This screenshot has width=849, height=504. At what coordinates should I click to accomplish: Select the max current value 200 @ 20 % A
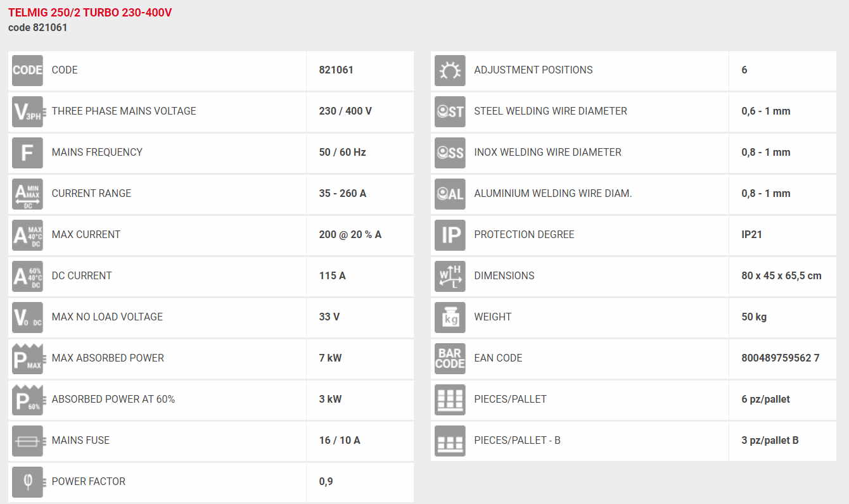[x=350, y=234]
